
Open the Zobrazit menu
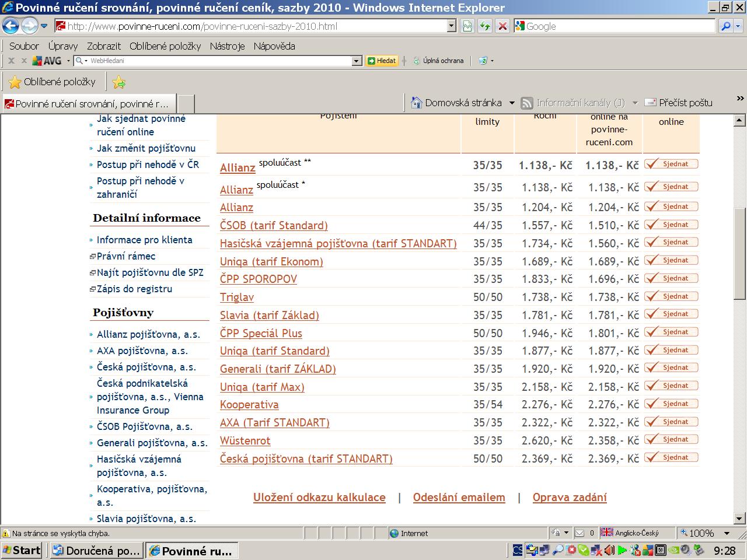coord(104,46)
